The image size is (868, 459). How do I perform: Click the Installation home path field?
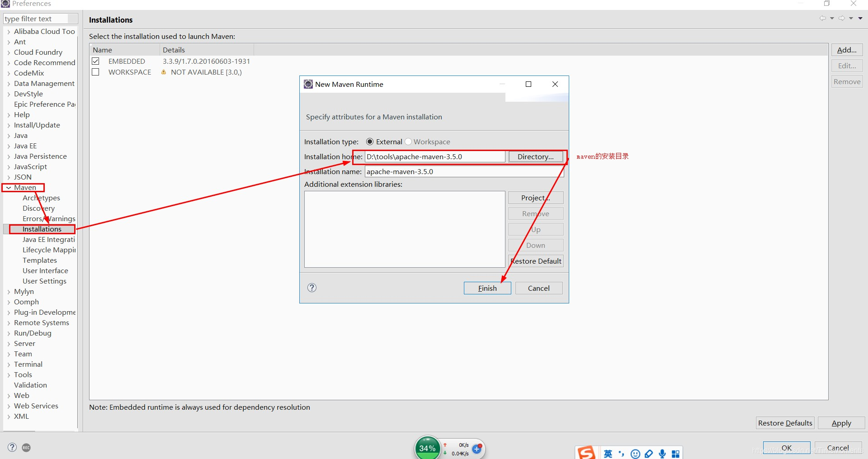[435, 156]
